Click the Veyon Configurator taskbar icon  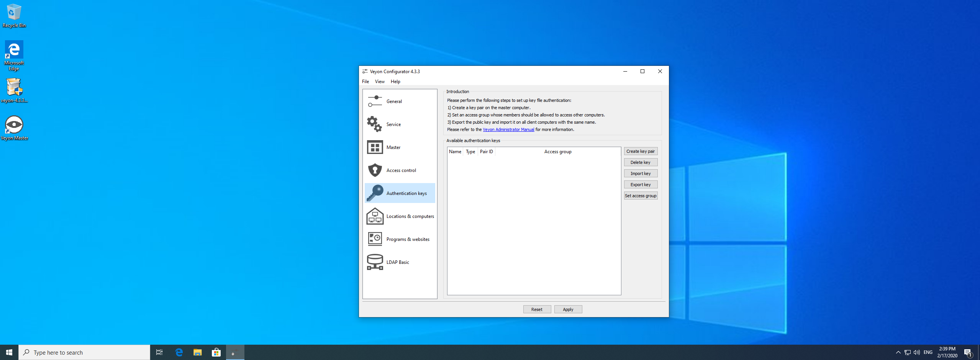tap(235, 352)
